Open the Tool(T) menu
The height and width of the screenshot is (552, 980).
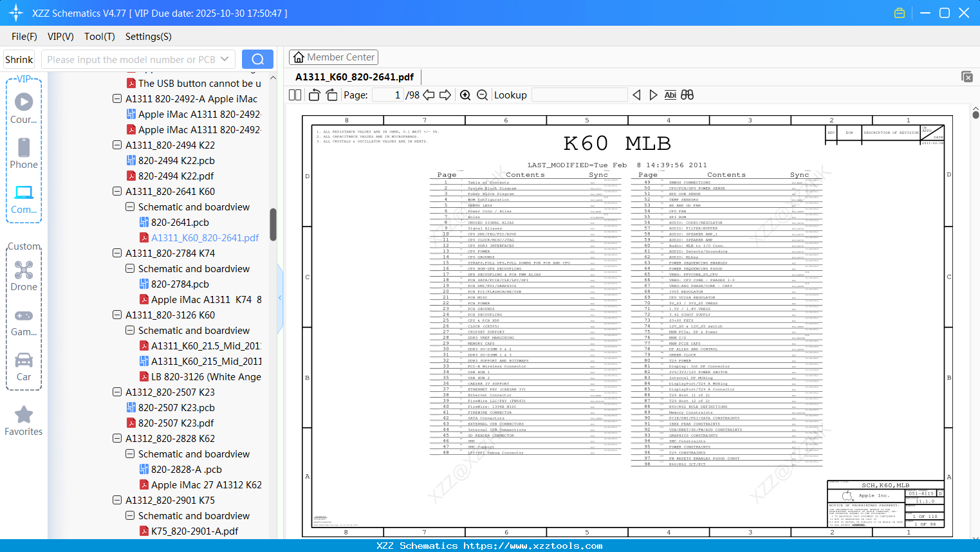pos(100,37)
